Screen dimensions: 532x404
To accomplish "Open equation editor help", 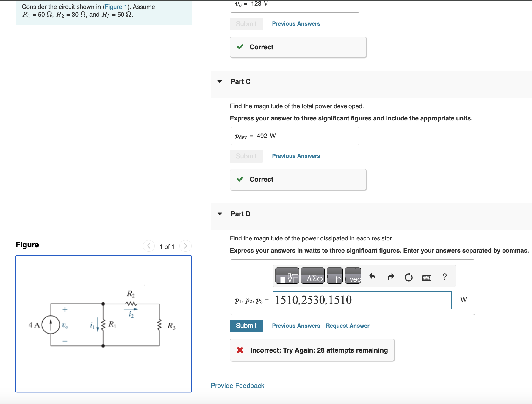I will [x=445, y=277].
